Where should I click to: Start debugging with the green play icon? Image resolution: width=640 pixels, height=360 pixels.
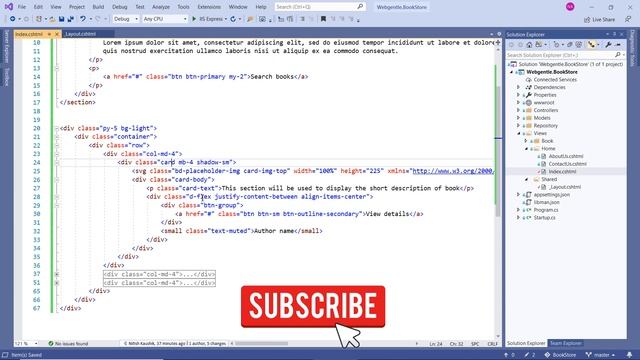point(194,19)
